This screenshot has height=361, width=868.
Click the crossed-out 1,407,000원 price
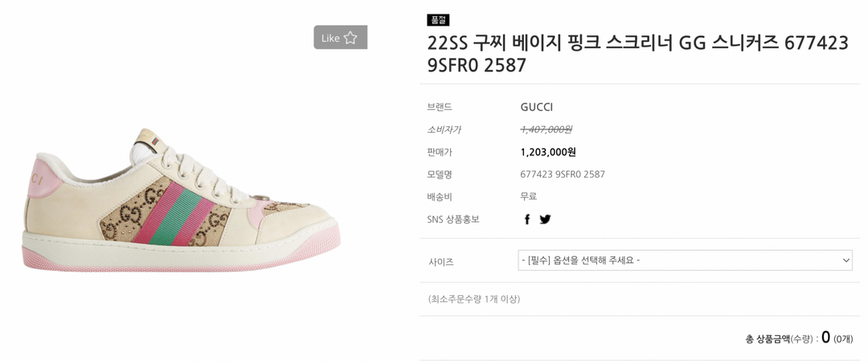tap(546, 129)
